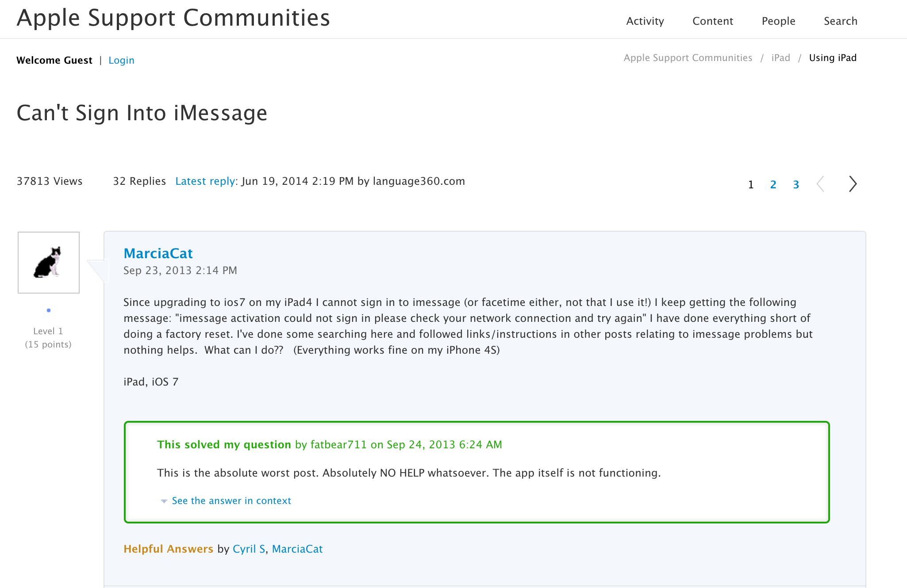Open fatbear711's profile
The image size is (907, 588).
pos(338,445)
